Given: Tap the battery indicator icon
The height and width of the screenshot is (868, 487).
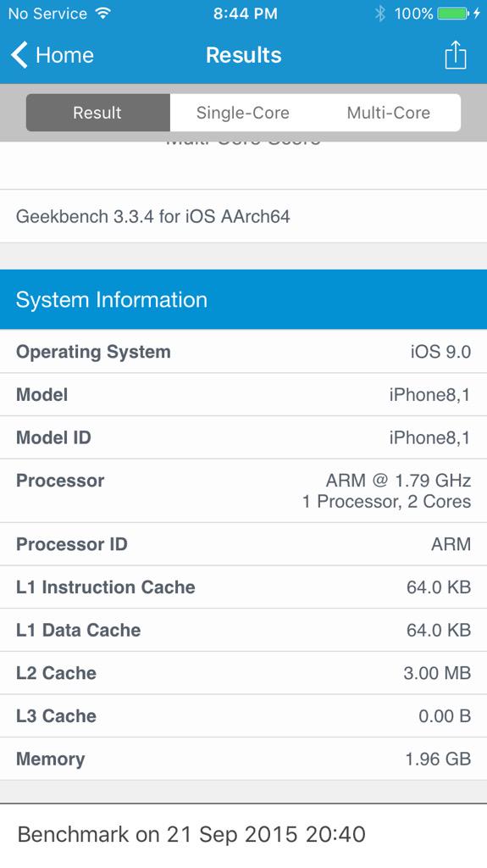Looking at the screenshot, I should click(453, 14).
